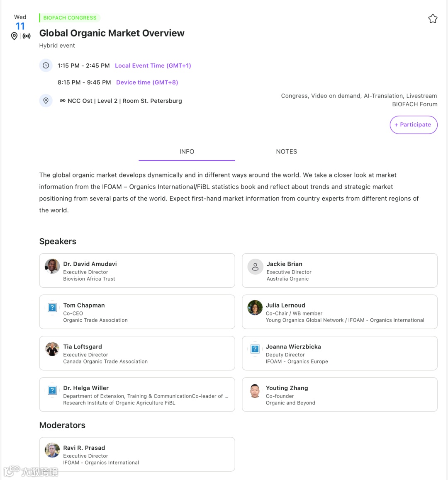Open Youting Zhang's profile photo
The image size is (448, 480).
coord(255,390)
